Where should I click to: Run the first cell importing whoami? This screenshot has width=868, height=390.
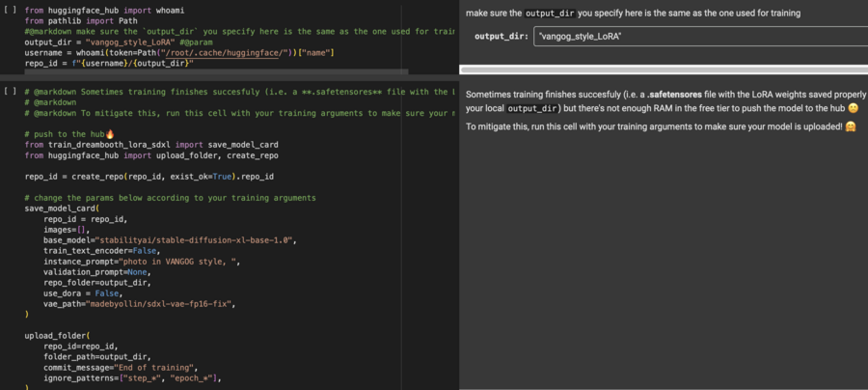point(10,8)
